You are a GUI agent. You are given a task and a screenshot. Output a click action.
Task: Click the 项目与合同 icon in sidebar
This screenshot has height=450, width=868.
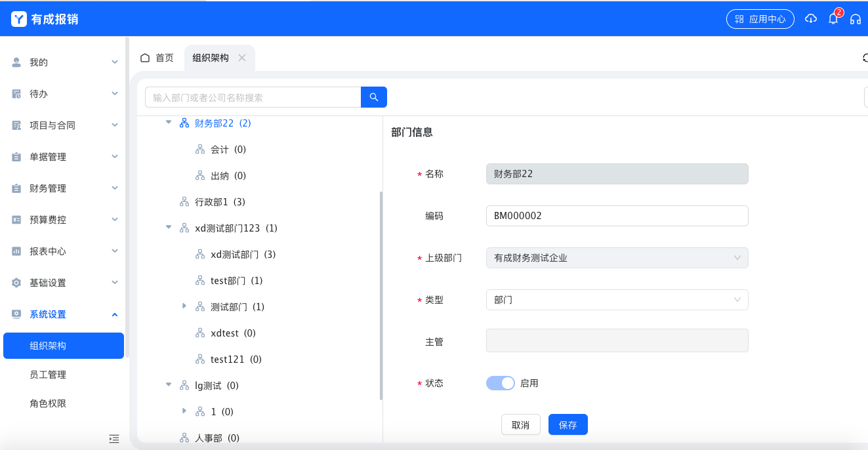[x=16, y=125]
